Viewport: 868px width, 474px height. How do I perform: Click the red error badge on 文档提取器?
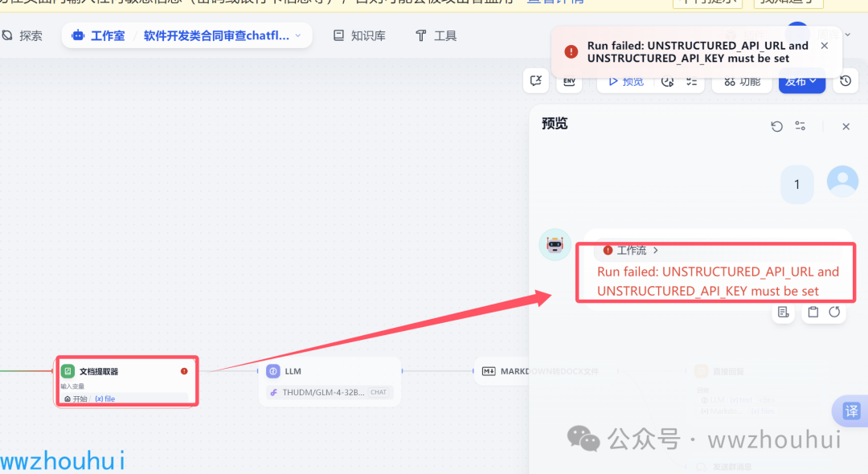184,371
